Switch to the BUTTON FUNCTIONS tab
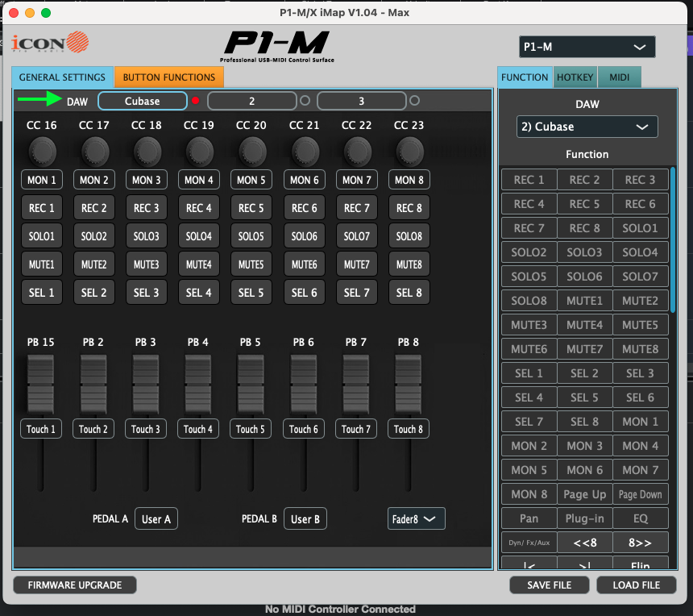Screen dimensions: 693x616 (x=169, y=77)
